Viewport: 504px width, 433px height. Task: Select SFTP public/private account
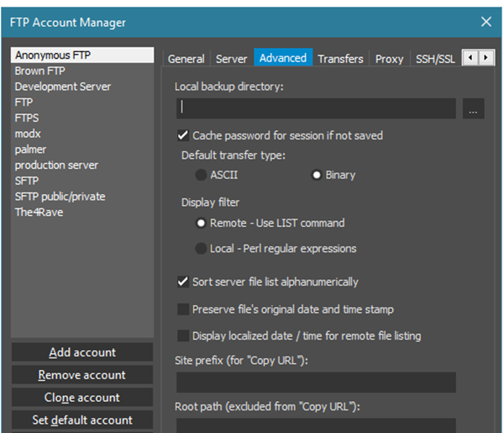[x=82, y=197]
